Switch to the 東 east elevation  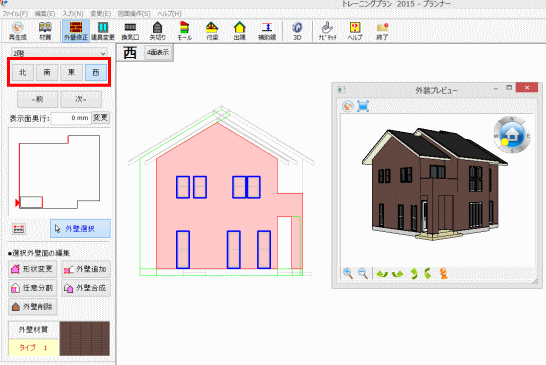click(x=71, y=72)
